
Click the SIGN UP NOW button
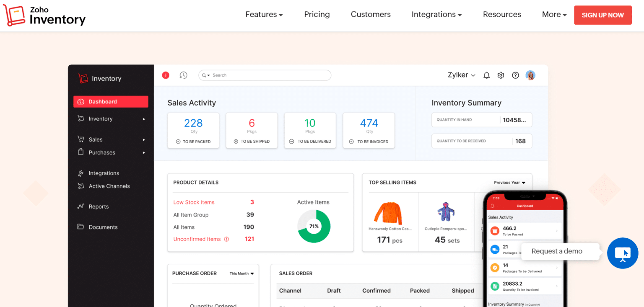coord(602,15)
